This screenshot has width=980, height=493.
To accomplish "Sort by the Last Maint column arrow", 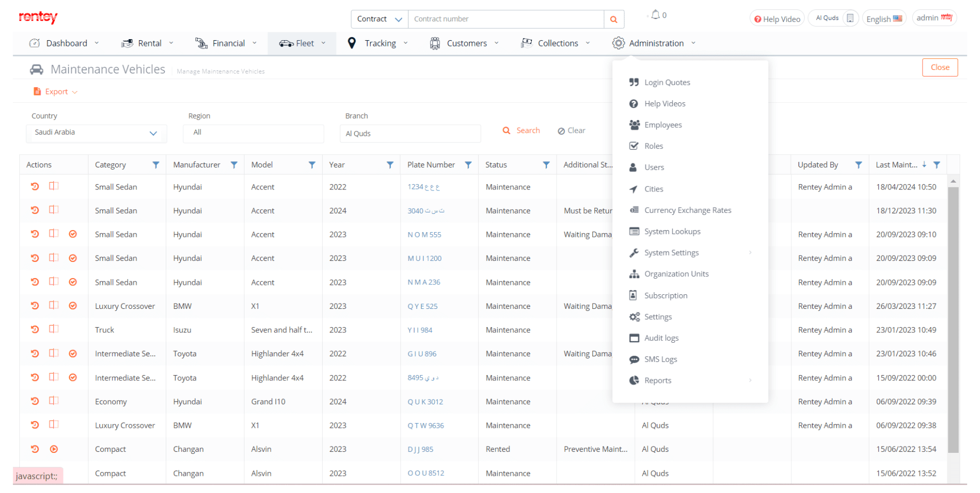I will 924,164.
